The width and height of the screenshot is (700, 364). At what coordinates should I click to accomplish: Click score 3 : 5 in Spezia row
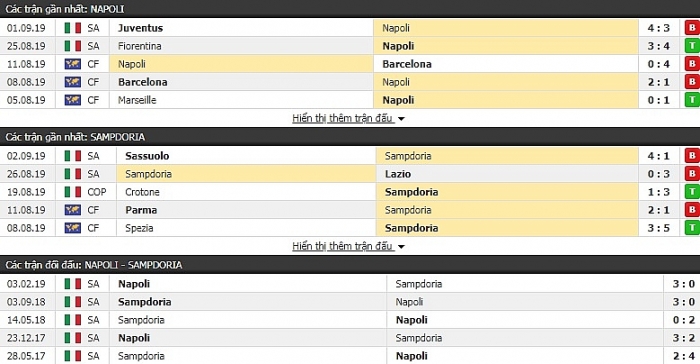click(659, 228)
